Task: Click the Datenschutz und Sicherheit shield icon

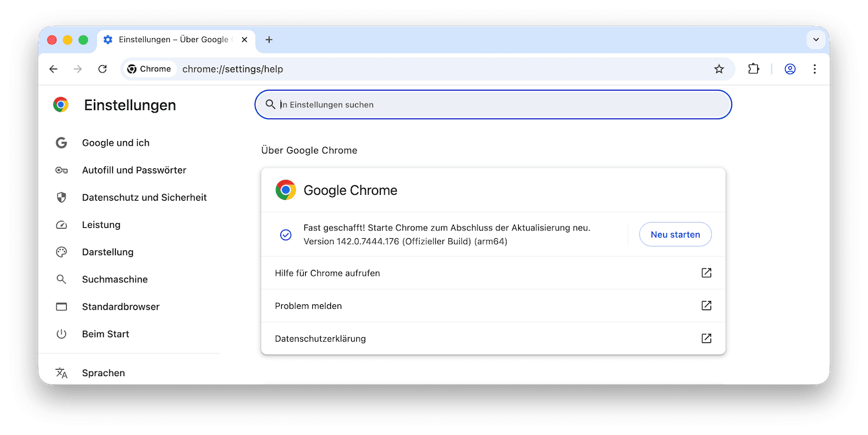Action: tap(61, 197)
